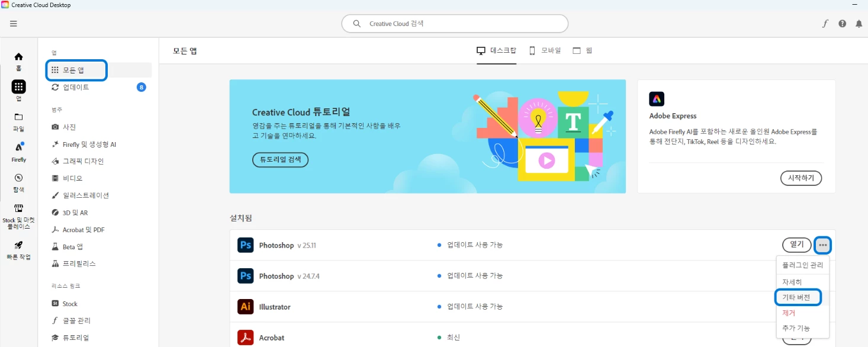Choose 기타 버전 from the menu
The height and width of the screenshot is (347, 868).
(x=798, y=297)
